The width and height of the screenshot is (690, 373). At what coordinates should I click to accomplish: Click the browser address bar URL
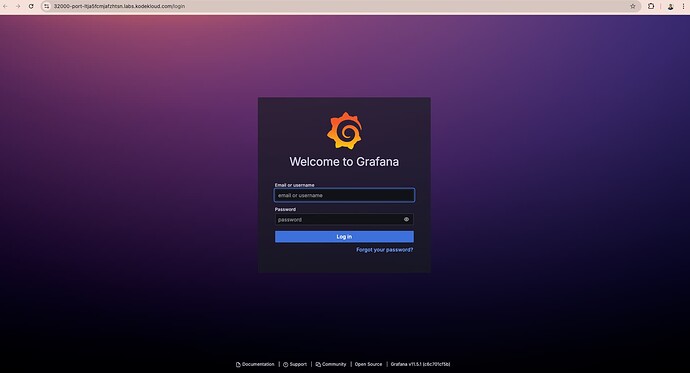tap(119, 6)
